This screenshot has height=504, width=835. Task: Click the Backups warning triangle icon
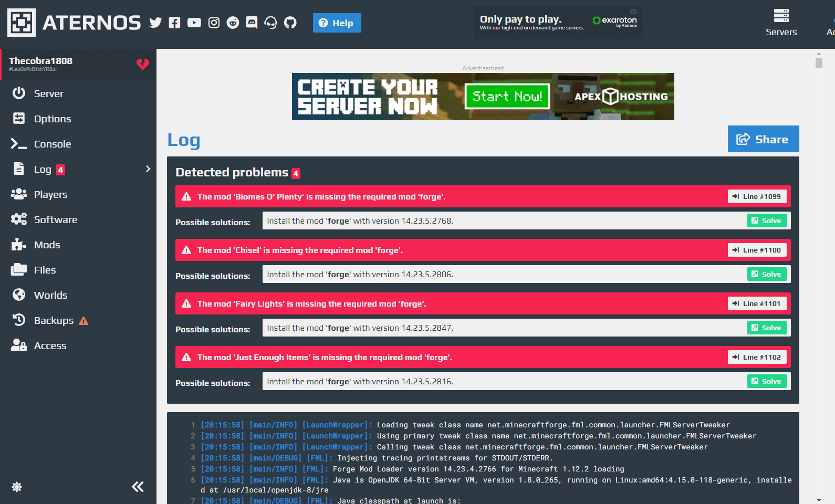click(83, 321)
